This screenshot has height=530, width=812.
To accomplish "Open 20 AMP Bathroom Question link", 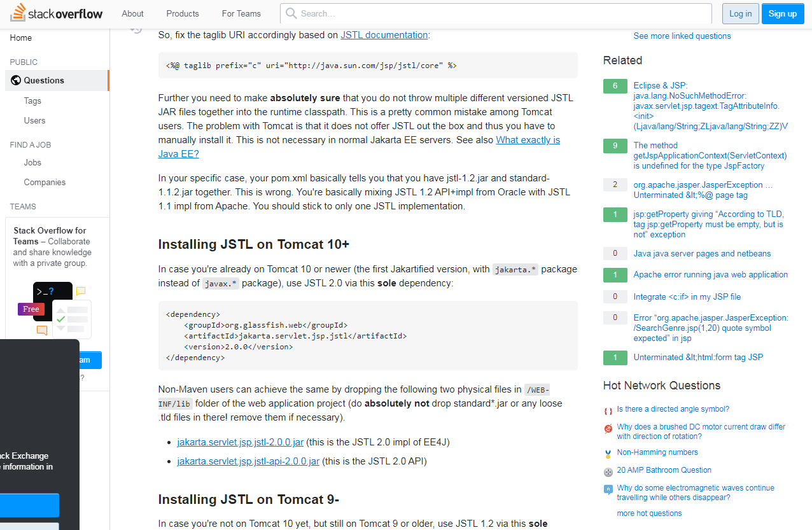I will [664, 470].
